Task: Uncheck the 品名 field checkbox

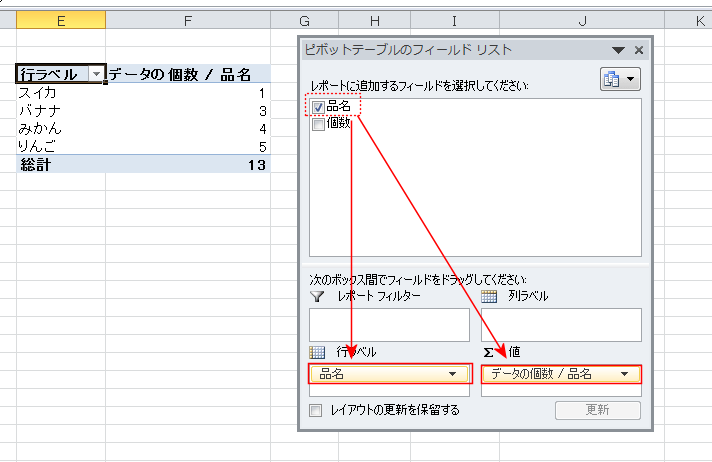Action: click(x=318, y=107)
